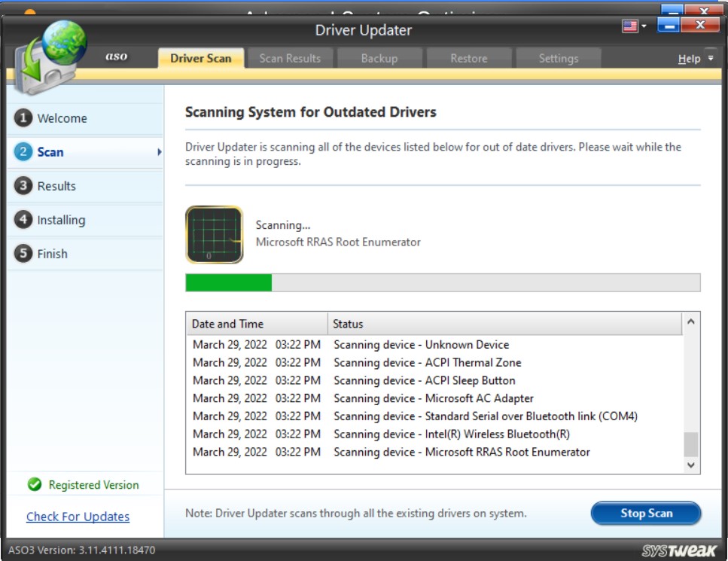Click the Status column header
Viewport: 728px width, 561px height.
346,323
